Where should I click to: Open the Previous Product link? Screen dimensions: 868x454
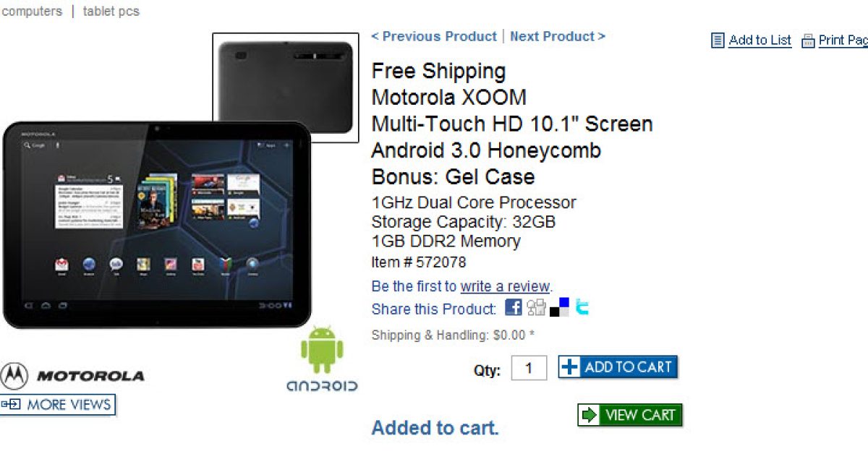coord(434,36)
